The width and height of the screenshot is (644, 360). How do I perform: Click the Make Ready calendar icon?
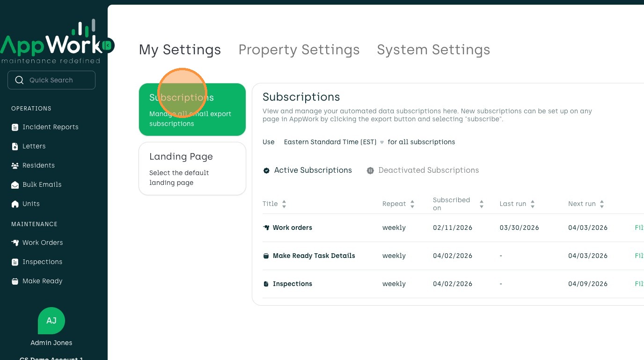point(15,281)
